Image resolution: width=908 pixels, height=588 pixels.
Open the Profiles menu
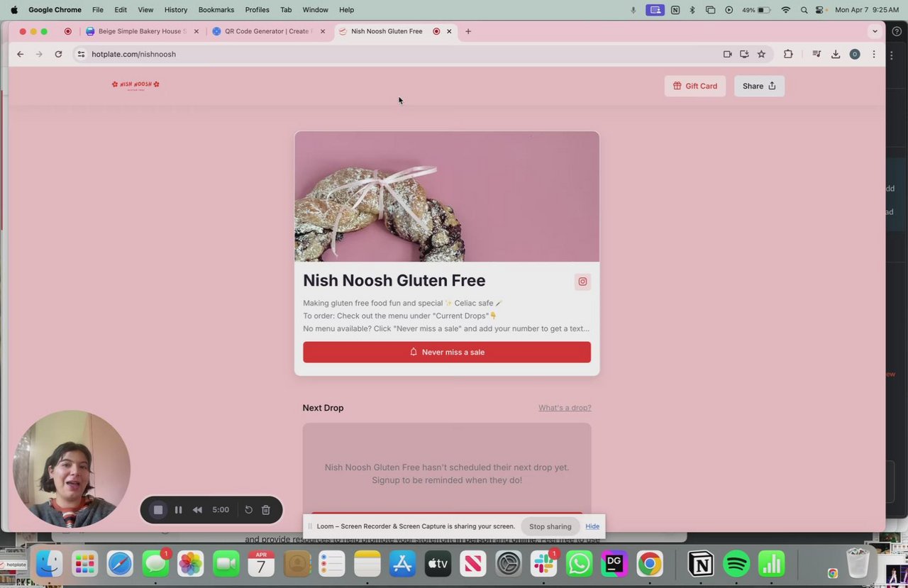pyautogui.click(x=257, y=10)
